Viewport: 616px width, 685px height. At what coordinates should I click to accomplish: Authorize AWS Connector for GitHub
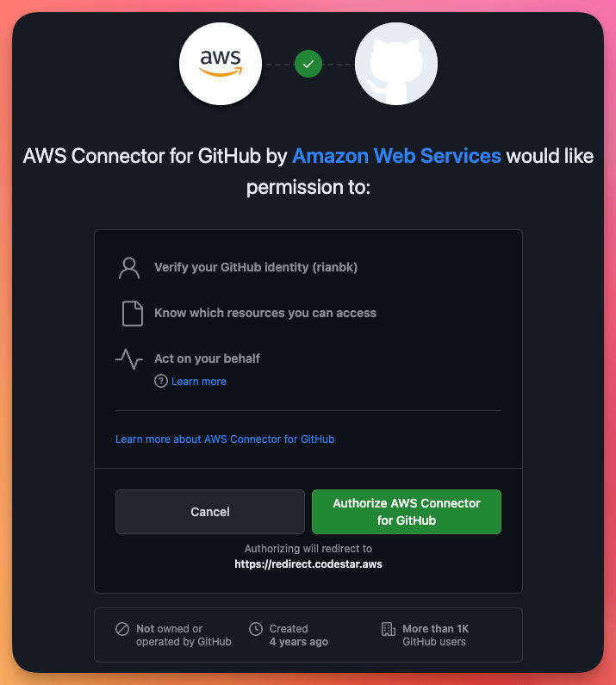pos(407,512)
